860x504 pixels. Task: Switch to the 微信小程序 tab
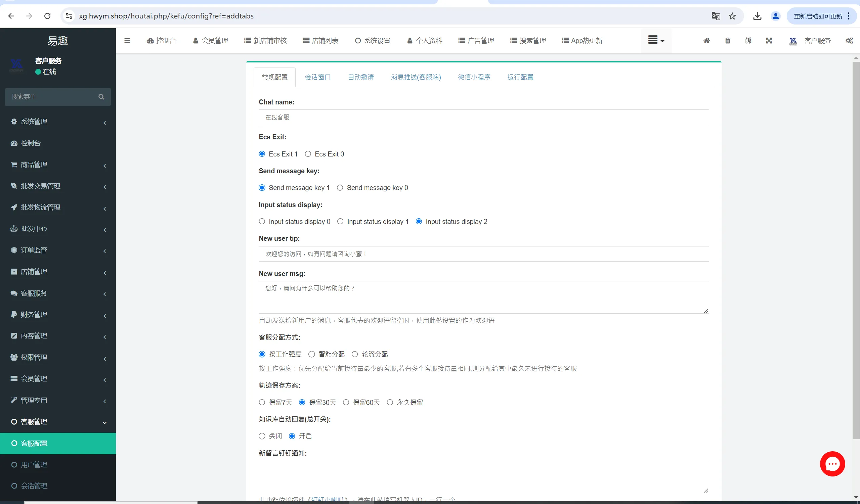pos(474,77)
